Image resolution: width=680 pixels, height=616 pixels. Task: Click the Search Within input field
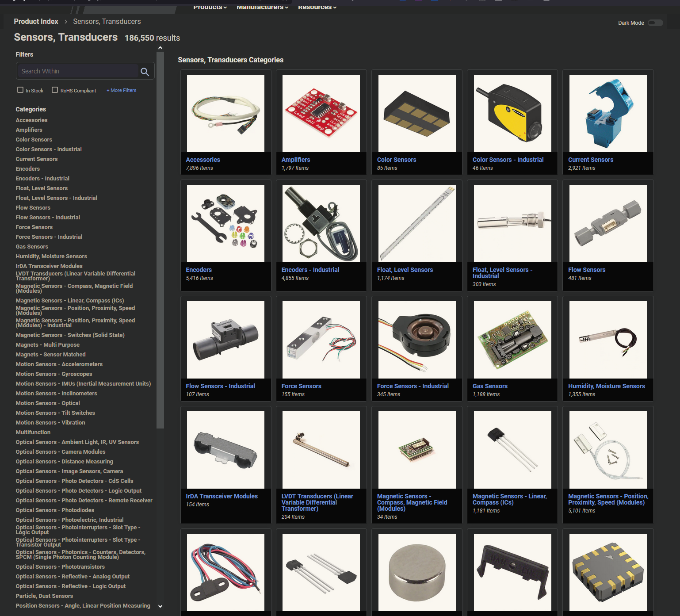[79, 71]
